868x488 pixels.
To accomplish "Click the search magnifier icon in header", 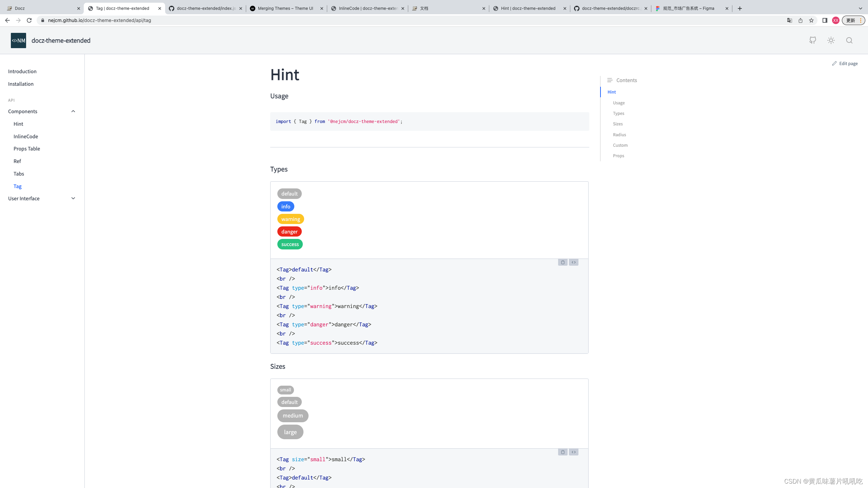I will [x=849, y=40].
